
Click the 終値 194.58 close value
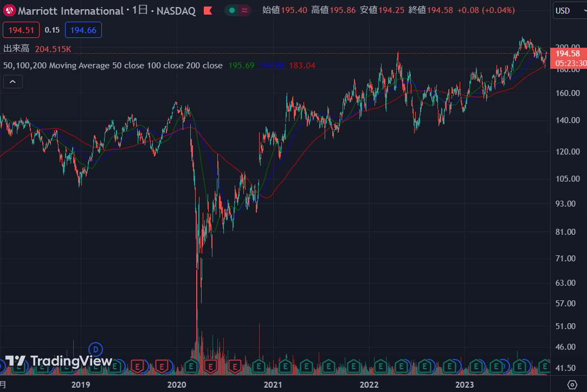point(430,10)
